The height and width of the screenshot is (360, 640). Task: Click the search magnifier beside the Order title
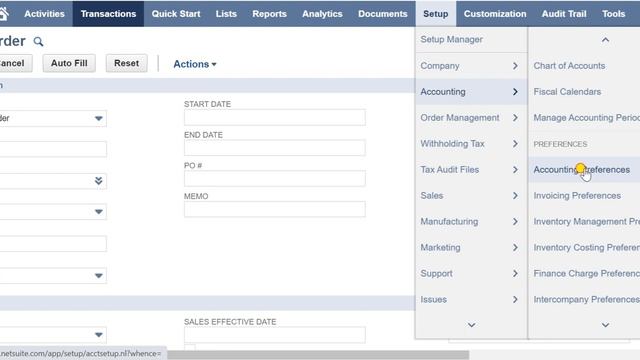coord(38,41)
